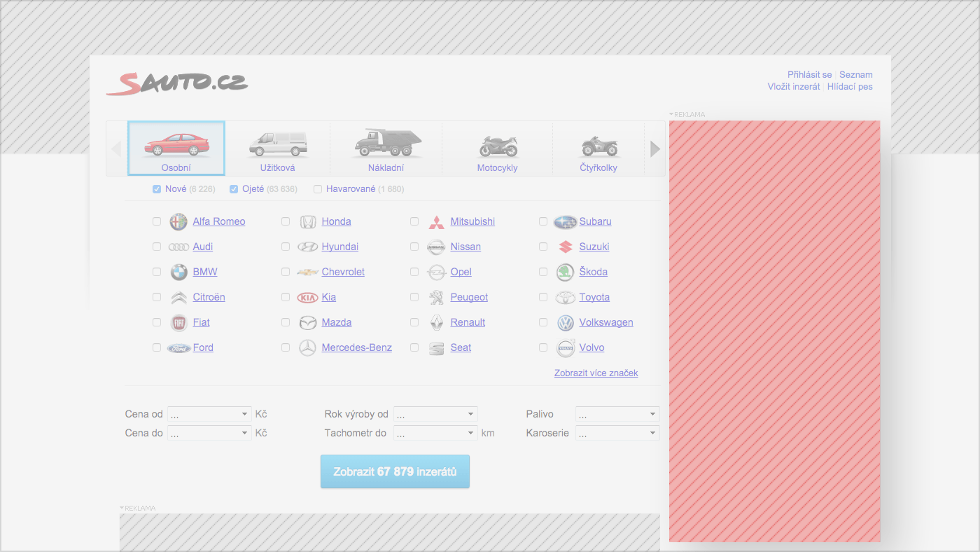Click the Ford oval logo
980x552 pixels.
point(178,347)
